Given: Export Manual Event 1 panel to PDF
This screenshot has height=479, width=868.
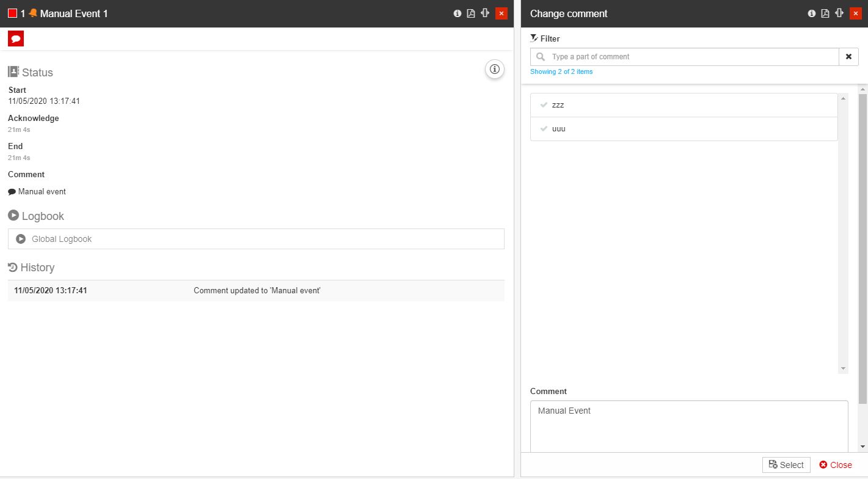Looking at the screenshot, I should click(471, 13).
